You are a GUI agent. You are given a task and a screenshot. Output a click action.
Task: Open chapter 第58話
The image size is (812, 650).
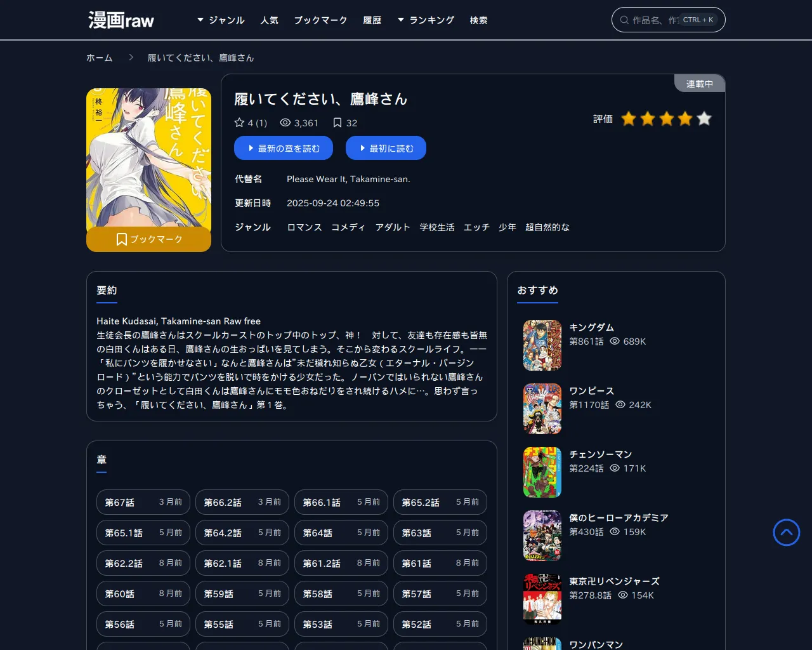click(341, 594)
